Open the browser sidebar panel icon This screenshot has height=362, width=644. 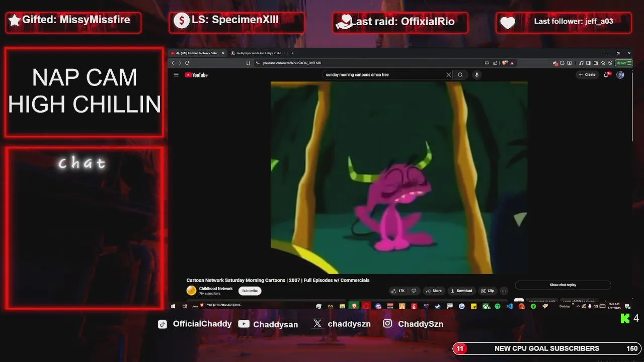pyautogui.click(x=588, y=63)
